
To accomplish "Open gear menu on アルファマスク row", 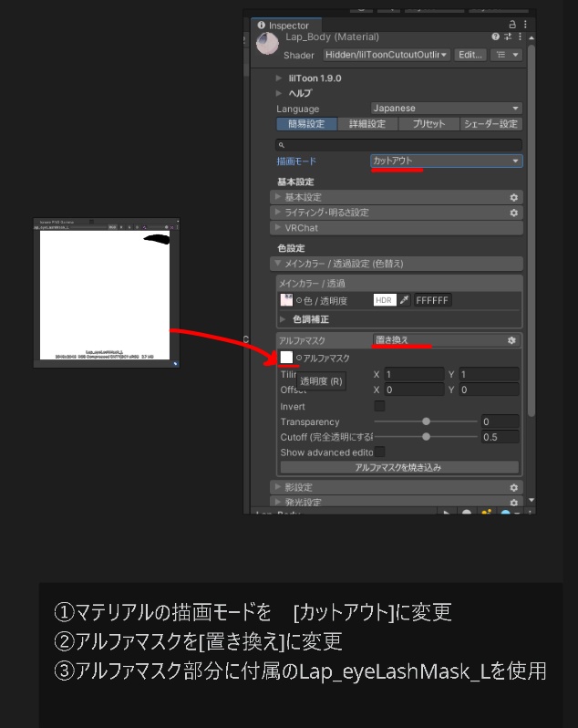I will pos(511,340).
